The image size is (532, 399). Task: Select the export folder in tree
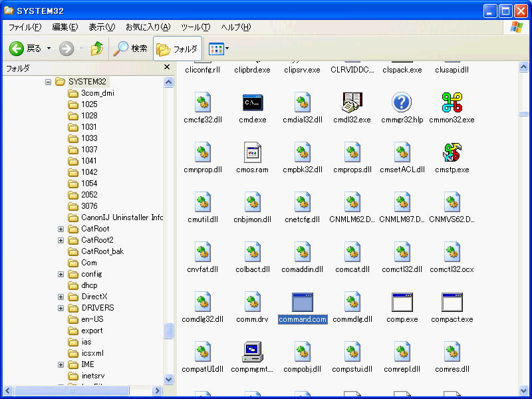85,331
